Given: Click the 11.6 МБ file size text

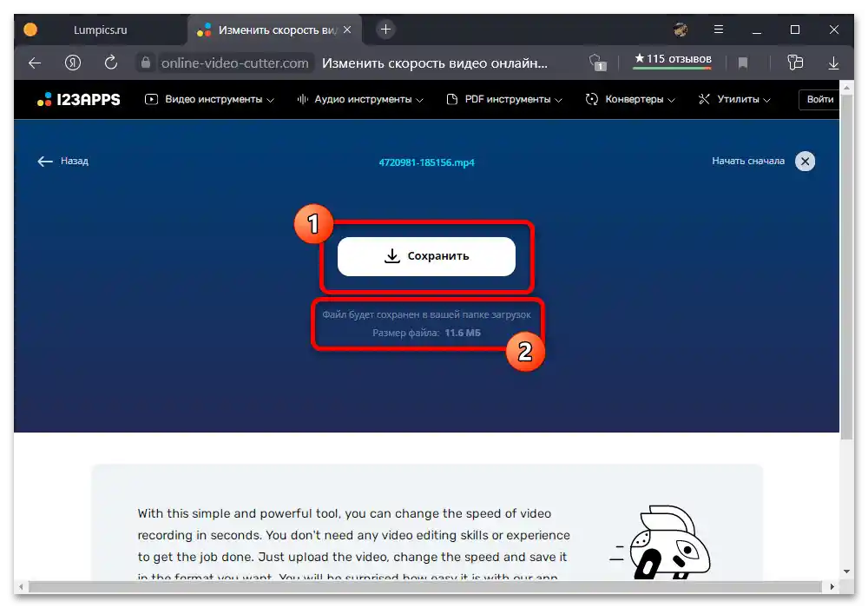Looking at the screenshot, I should tap(463, 333).
